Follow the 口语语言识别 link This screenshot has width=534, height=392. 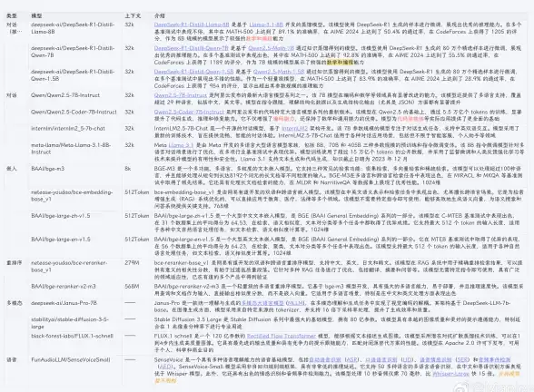pos(381,360)
